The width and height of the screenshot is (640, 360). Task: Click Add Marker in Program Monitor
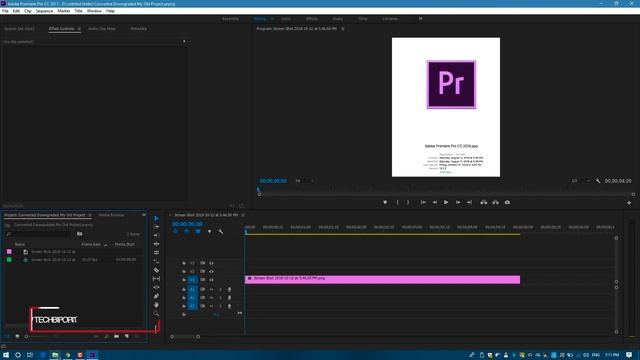(x=385, y=202)
